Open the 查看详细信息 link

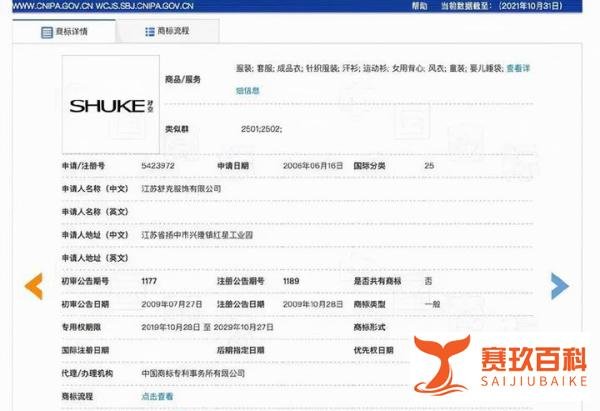coord(518,68)
